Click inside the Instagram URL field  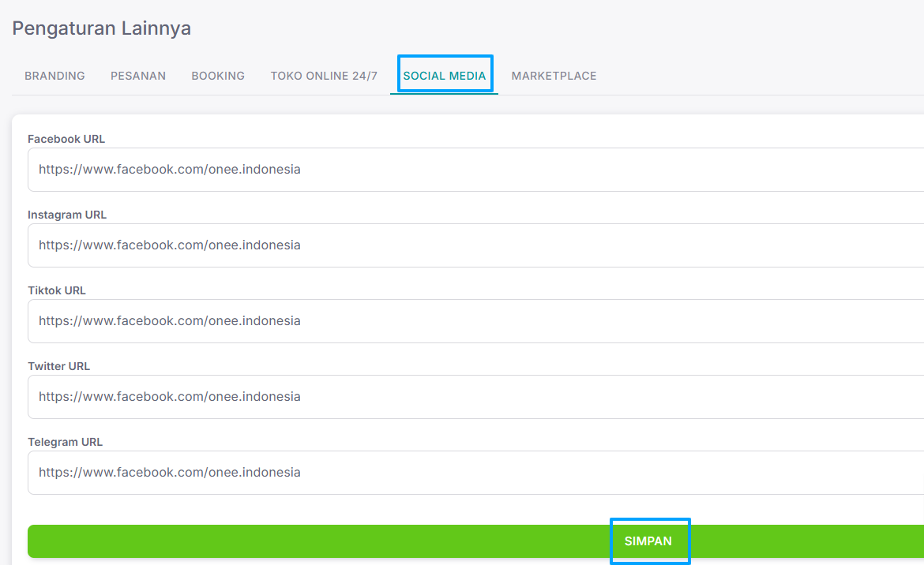coord(476,245)
